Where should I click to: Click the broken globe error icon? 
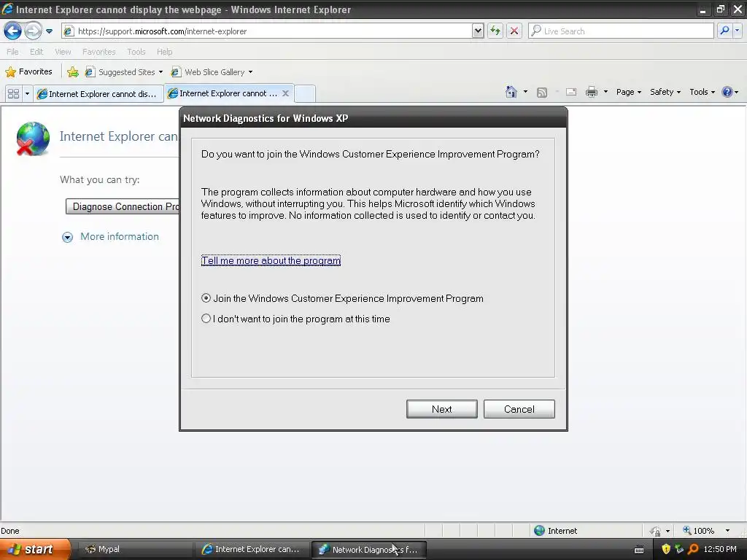click(x=32, y=139)
